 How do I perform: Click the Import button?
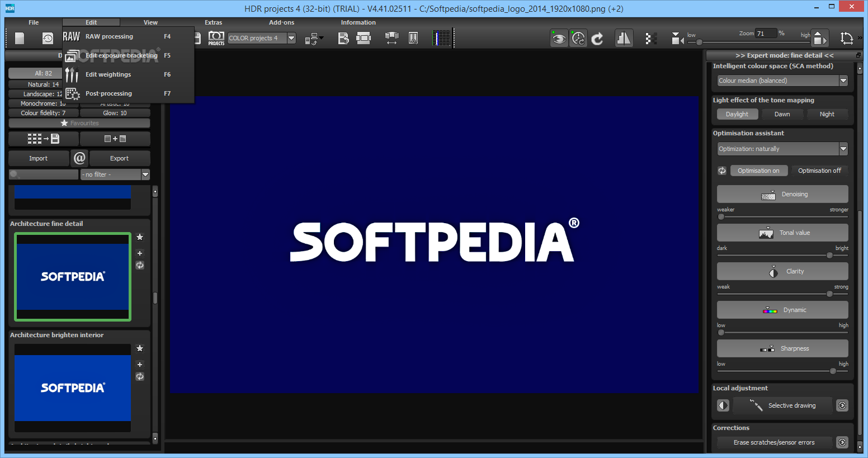pyautogui.click(x=39, y=158)
